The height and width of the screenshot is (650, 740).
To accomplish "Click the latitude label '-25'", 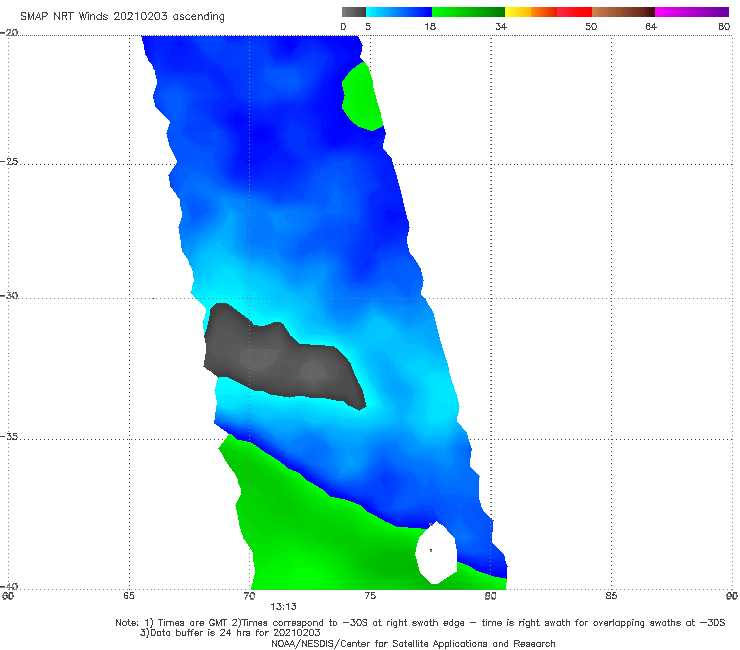I will 9,161.
